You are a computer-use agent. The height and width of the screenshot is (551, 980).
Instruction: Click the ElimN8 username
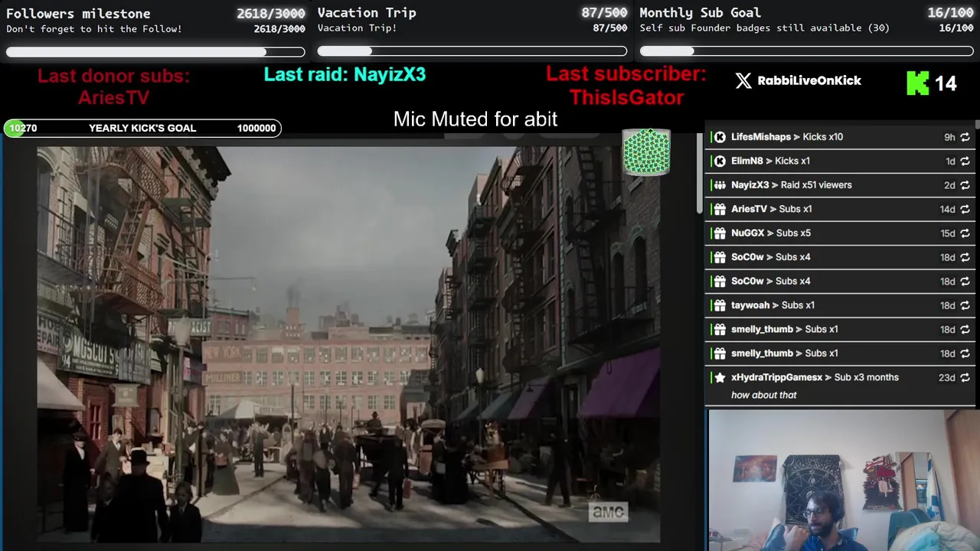coord(747,161)
